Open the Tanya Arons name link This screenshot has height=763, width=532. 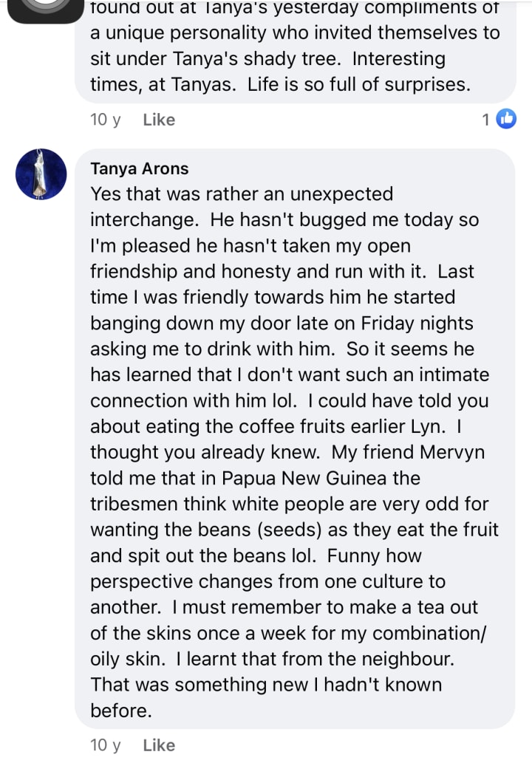tap(139, 168)
